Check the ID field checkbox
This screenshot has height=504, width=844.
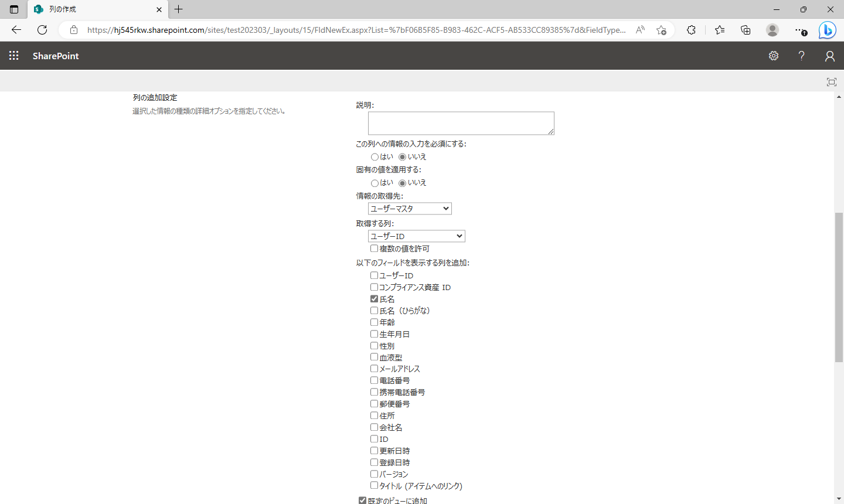(x=374, y=439)
